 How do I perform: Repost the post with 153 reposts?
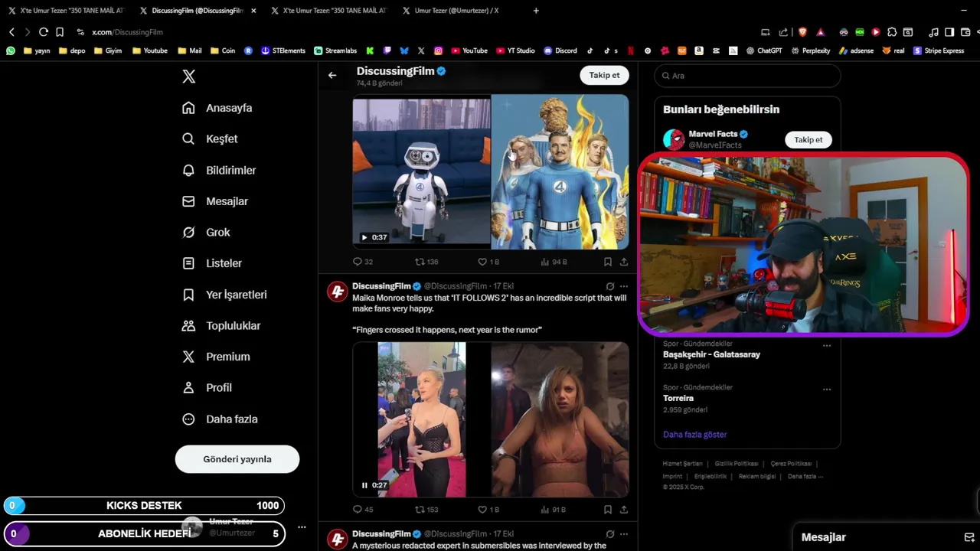click(x=426, y=510)
